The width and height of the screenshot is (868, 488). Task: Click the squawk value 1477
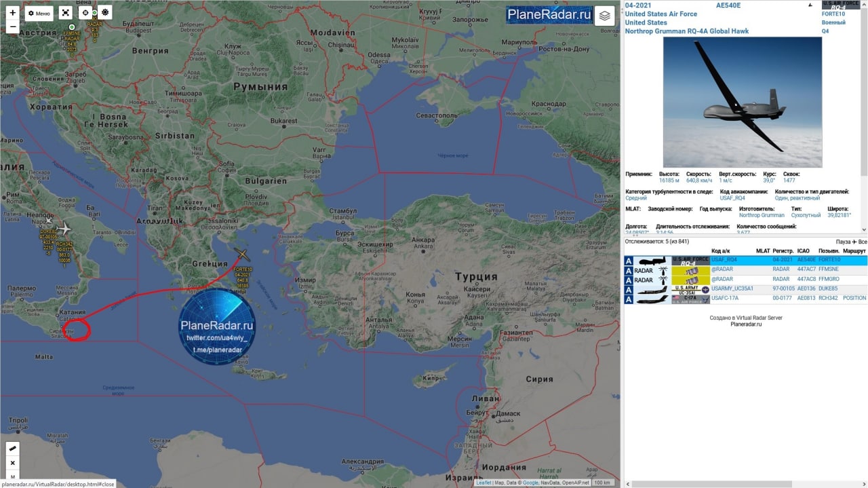[x=789, y=181]
